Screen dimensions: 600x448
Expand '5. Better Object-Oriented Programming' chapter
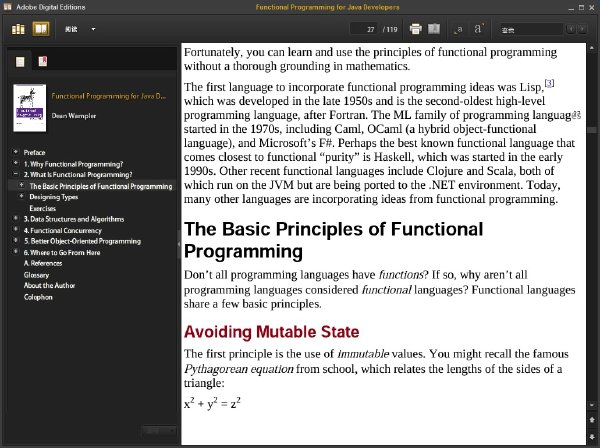(16, 241)
